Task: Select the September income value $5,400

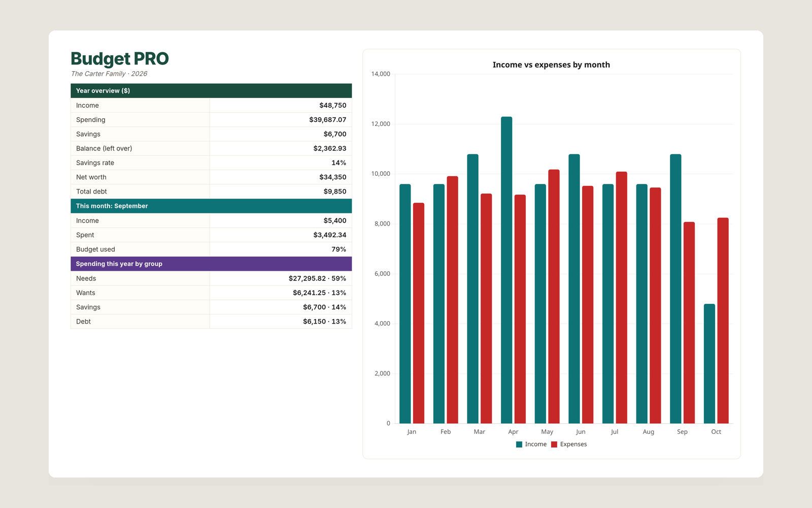Action: coord(335,220)
